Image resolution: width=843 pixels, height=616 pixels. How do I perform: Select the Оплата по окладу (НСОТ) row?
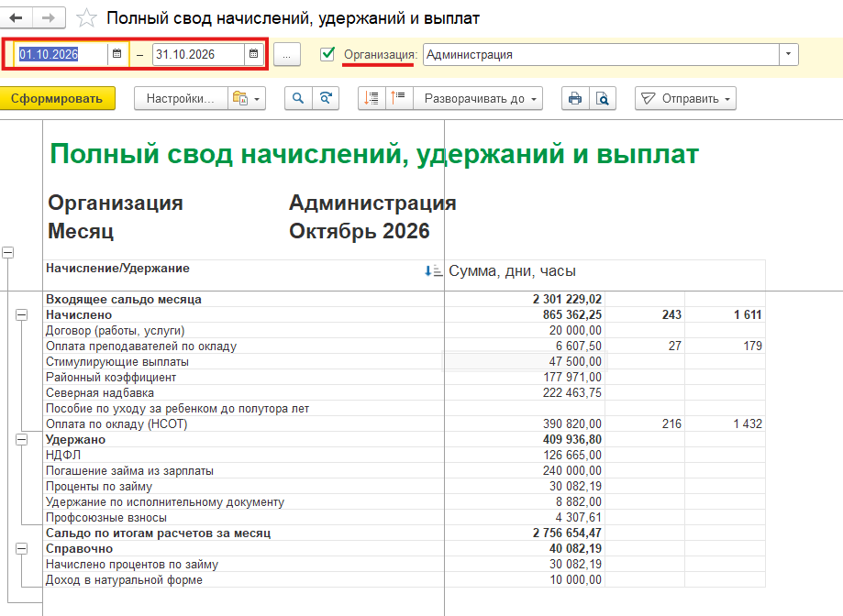point(404,423)
